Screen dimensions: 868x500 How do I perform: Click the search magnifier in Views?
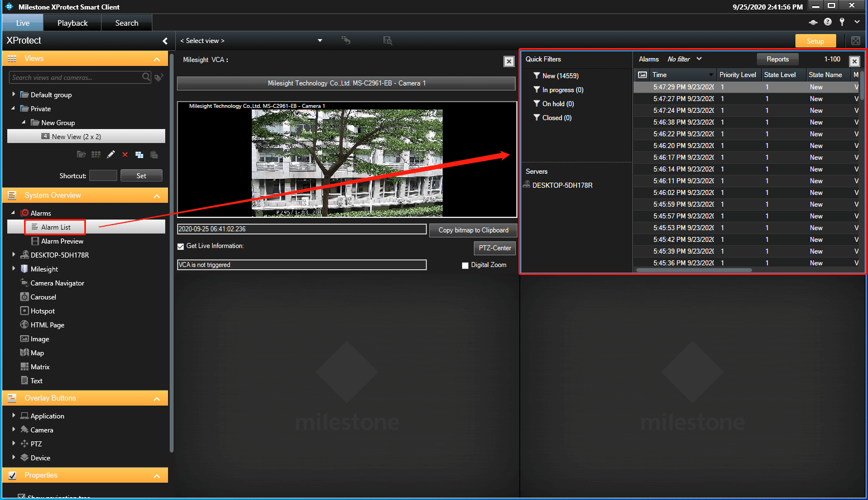pos(146,77)
